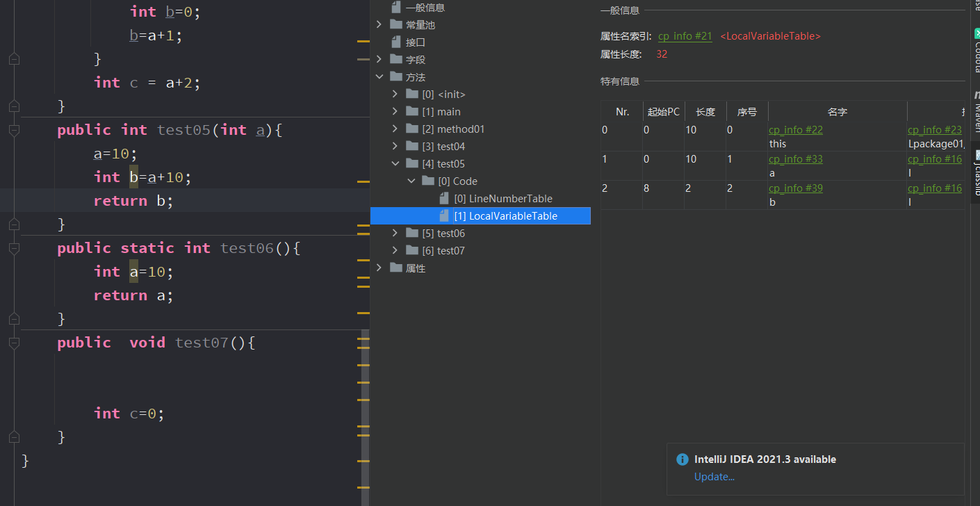The height and width of the screenshot is (506, 980).
Task: Click the Update... link in notification
Action: 714,477
